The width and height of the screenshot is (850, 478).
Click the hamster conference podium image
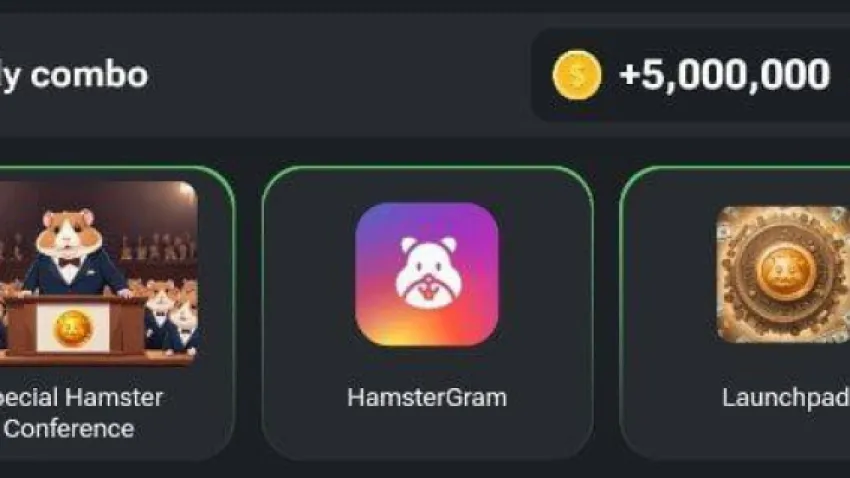tap(99, 274)
